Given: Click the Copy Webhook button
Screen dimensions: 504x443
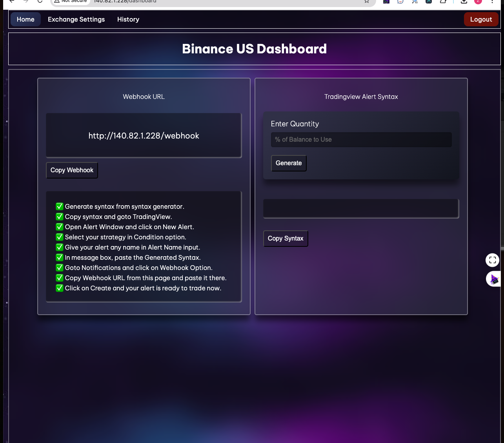Looking at the screenshot, I should [x=72, y=170].
